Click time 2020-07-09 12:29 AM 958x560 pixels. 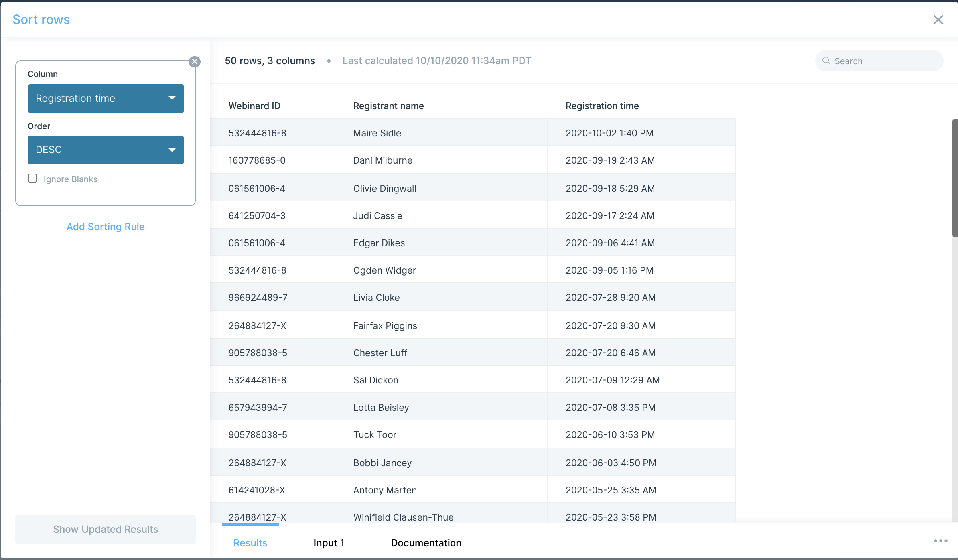coord(613,380)
